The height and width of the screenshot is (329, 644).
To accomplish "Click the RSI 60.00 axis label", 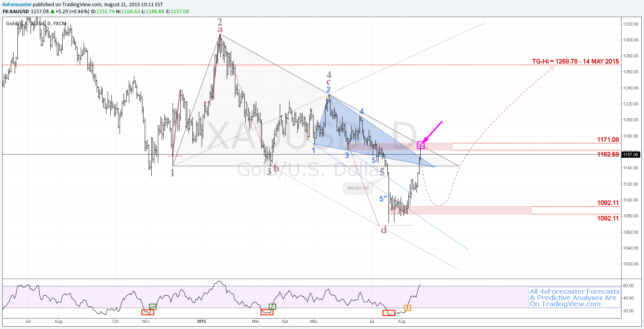I will [x=629, y=286].
